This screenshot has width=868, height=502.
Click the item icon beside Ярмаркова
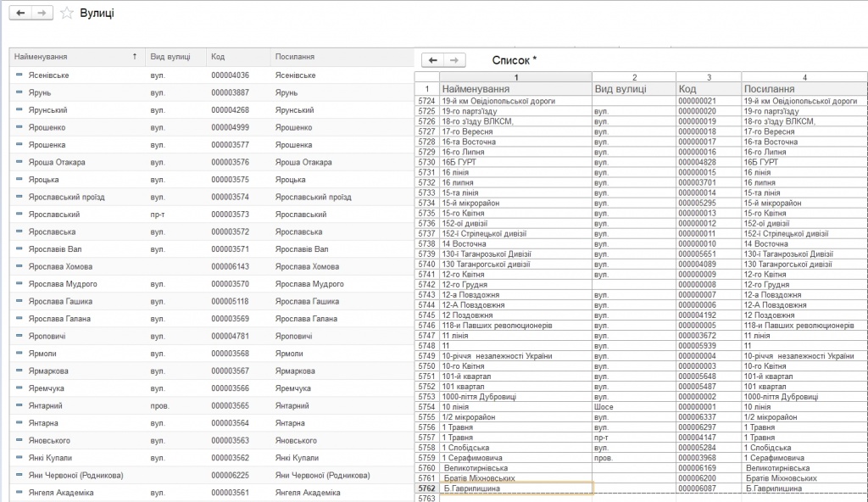coord(19,371)
